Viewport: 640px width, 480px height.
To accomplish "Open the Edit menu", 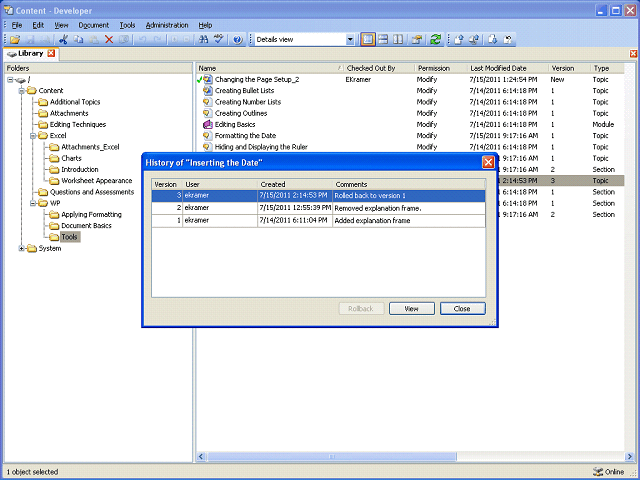I will (x=38, y=25).
